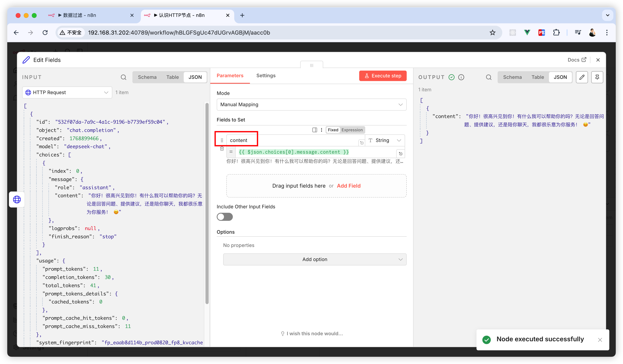This screenshot has width=623, height=364.
Task: Pin the output data with pin icon
Action: (597, 77)
